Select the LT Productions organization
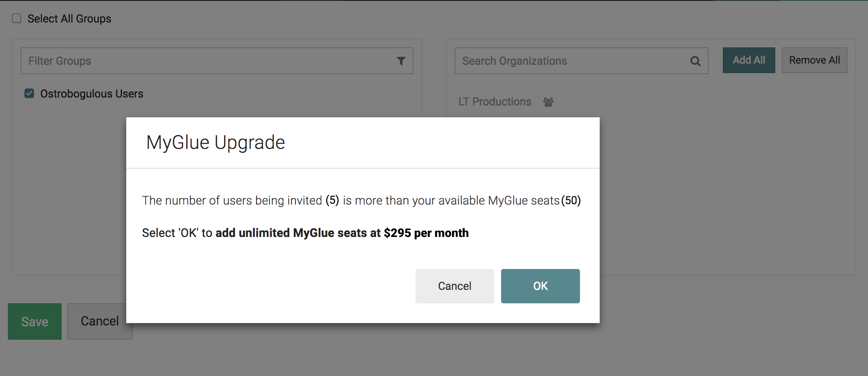868x376 pixels. click(x=495, y=102)
